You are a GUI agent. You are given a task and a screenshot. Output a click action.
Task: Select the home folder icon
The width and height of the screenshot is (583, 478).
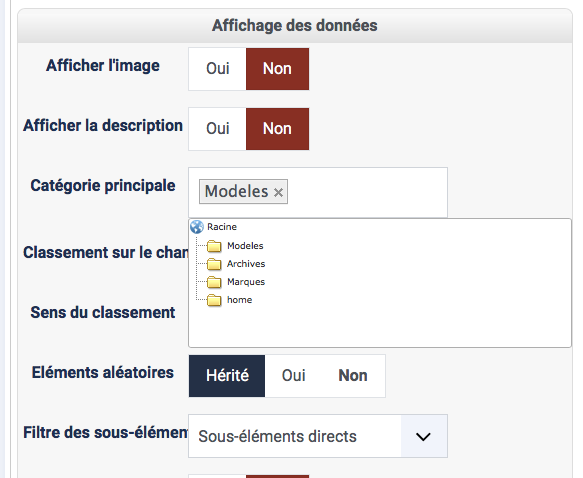click(x=214, y=300)
